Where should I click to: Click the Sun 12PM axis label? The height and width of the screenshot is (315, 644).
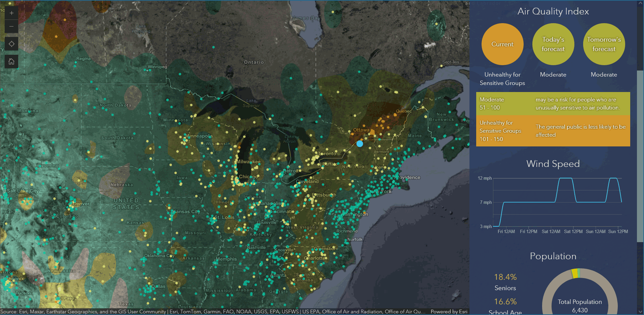tap(618, 232)
